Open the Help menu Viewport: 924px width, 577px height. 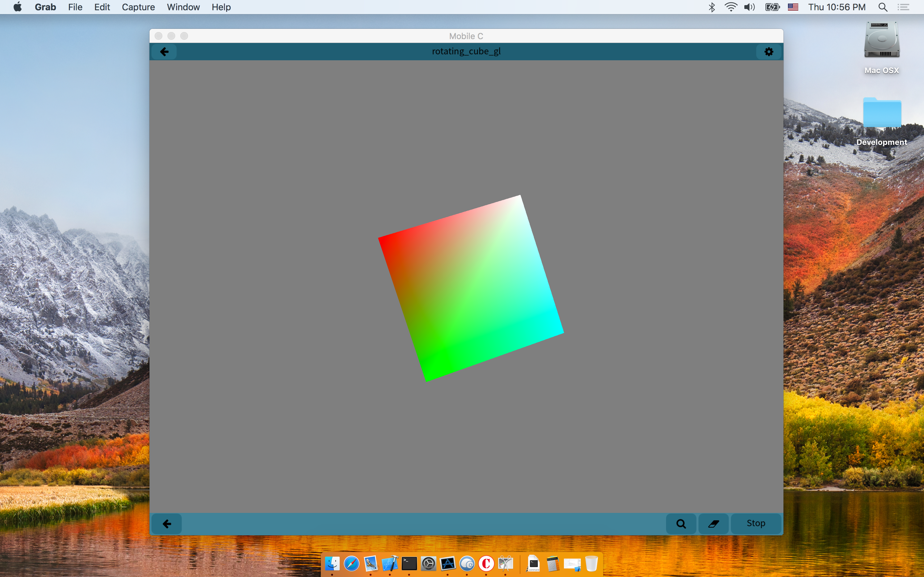pos(221,7)
